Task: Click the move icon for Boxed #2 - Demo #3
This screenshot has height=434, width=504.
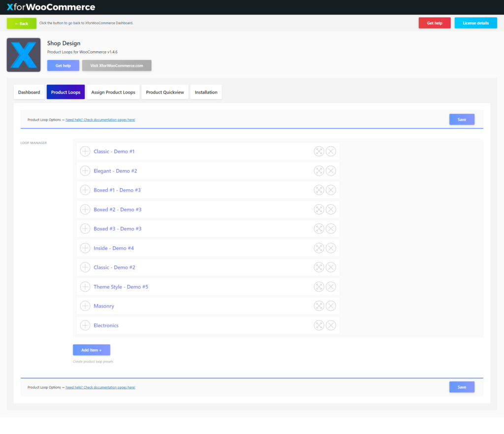Action: click(319, 209)
